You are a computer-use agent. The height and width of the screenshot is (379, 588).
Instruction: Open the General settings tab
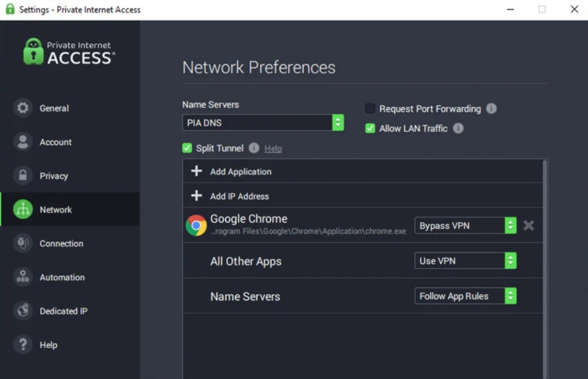70,108
